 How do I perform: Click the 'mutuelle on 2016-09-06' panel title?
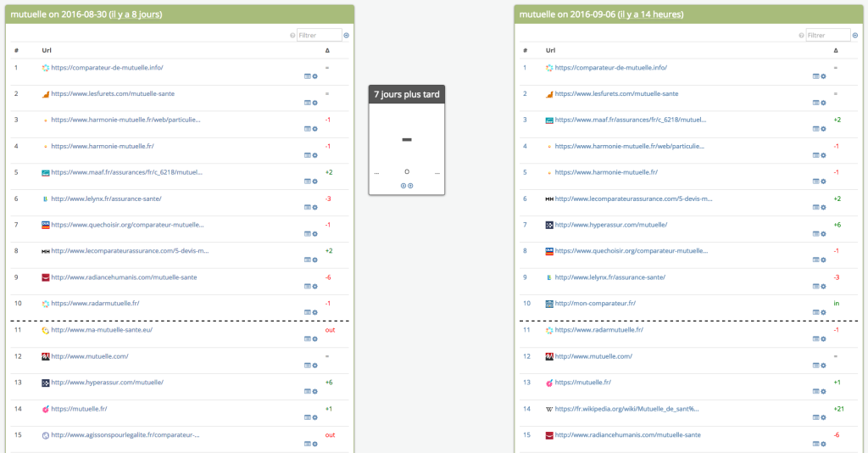pyautogui.click(x=567, y=14)
